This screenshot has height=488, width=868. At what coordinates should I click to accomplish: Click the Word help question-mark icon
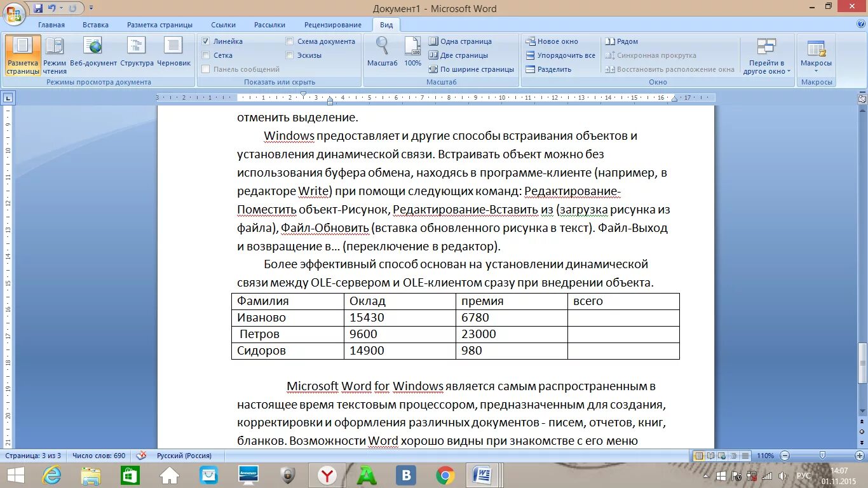[861, 24]
